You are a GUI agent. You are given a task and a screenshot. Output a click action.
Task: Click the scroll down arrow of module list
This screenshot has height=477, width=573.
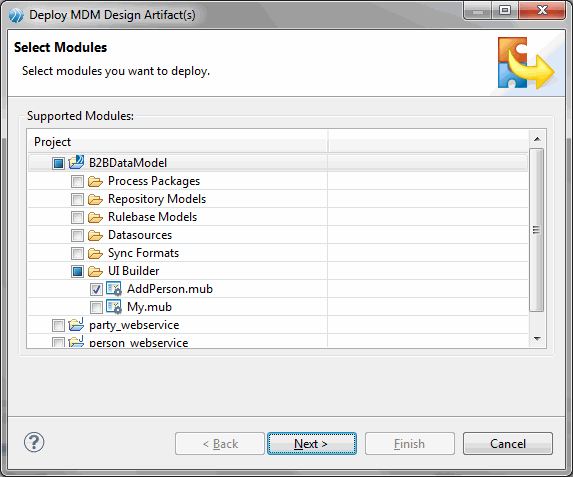(537, 338)
